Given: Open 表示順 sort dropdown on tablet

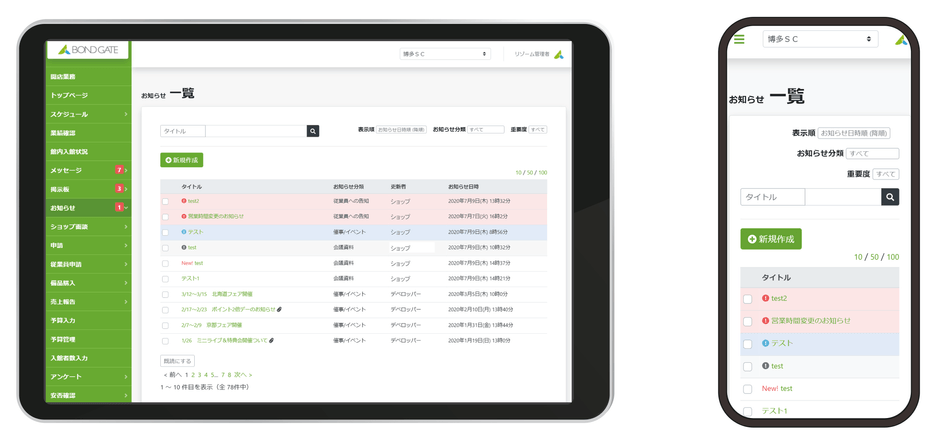Looking at the screenshot, I should point(401,130).
